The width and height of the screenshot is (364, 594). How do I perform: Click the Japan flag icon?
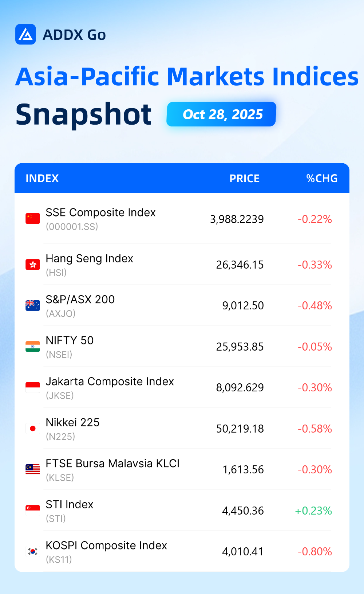coord(33,429)
